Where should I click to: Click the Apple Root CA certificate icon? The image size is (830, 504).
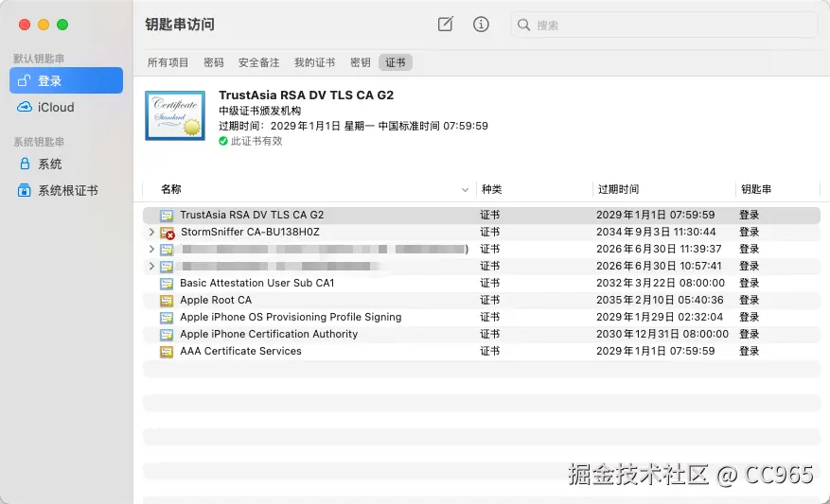tap(167, 301)
